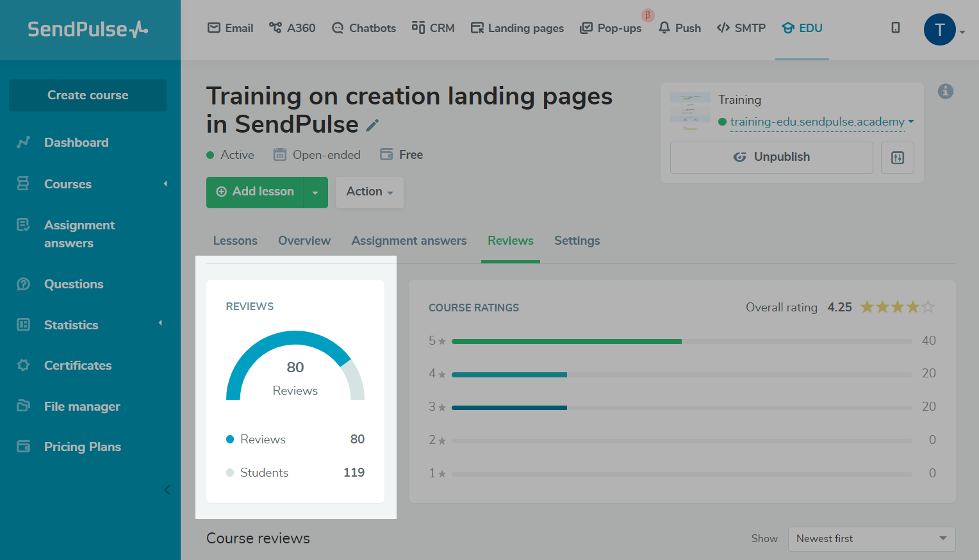979x560 pixels.
Task: Collapse the left sidebar with the chevron
Action: (x=167, y=490)
